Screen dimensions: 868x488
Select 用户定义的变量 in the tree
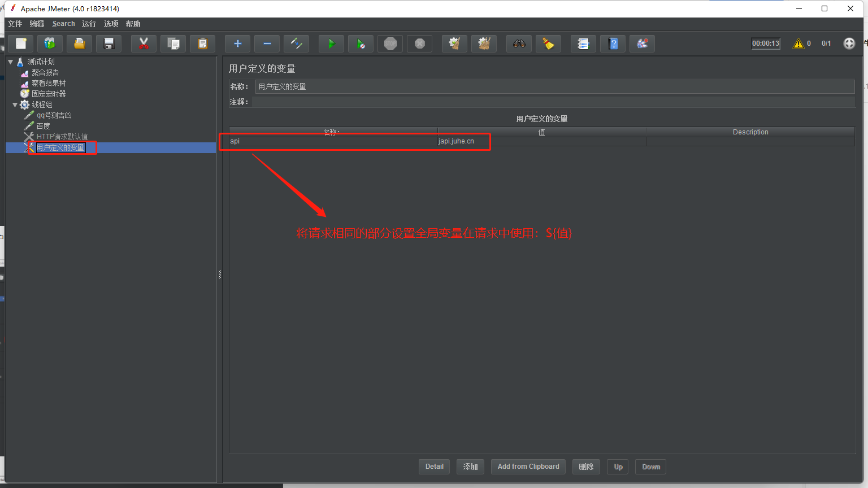pyautogui.click(x=60, y=147)
